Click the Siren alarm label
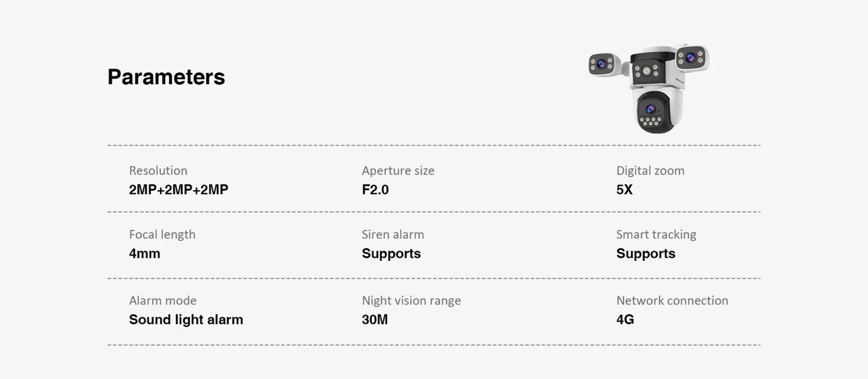The image size is (868, 379). pyautogui.click(x=392, y=234)
